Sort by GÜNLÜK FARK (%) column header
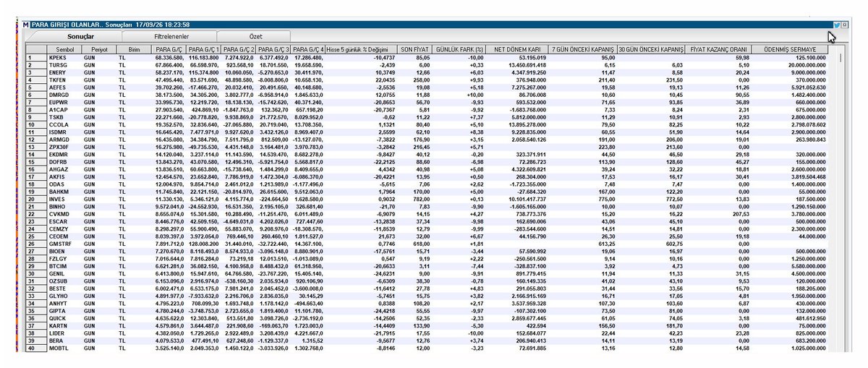868x368 pixels. coord(460,49)
